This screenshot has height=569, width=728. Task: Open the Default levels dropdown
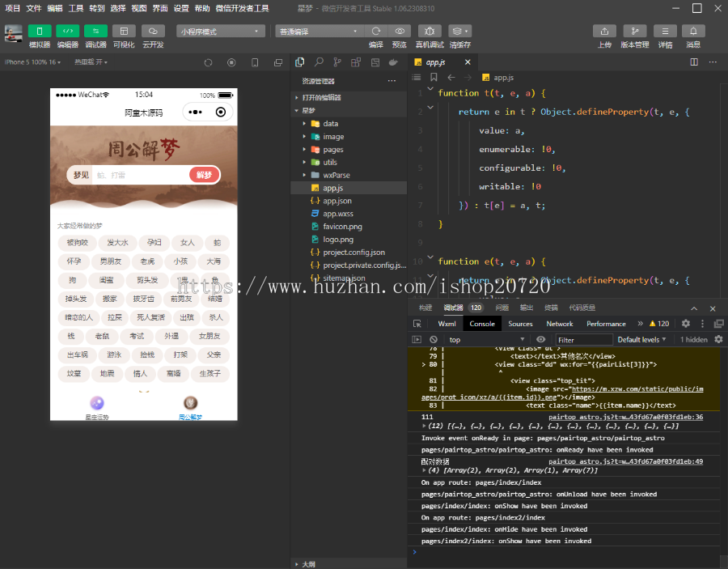coord(641,340)
